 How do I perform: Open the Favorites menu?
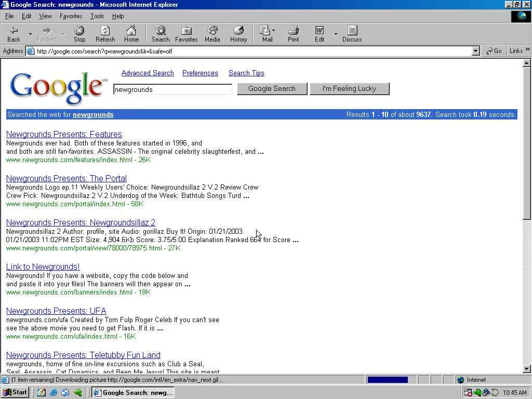71,16
